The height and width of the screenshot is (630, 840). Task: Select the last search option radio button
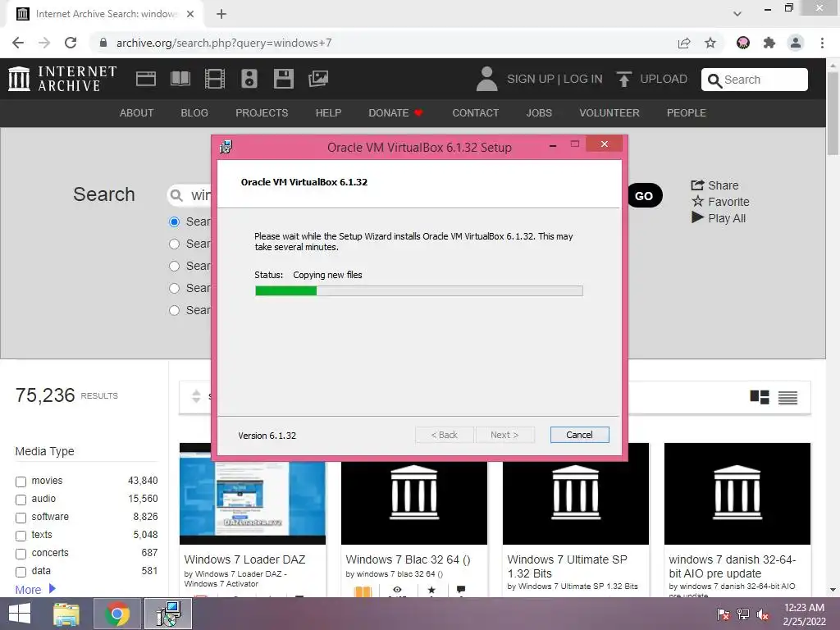click(x=174, y=310)
